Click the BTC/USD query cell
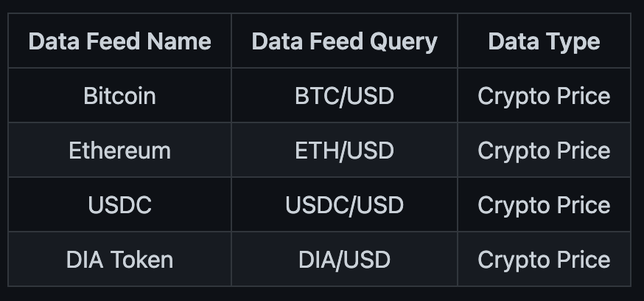The image size is (644, 301). click(x=344, y=95)
